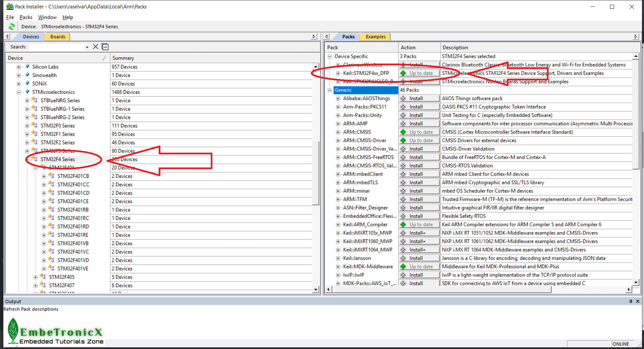Viewport: 644px width, 349px height.
Task: Expand the STM32F401CB device node
Action: [44, 176]
